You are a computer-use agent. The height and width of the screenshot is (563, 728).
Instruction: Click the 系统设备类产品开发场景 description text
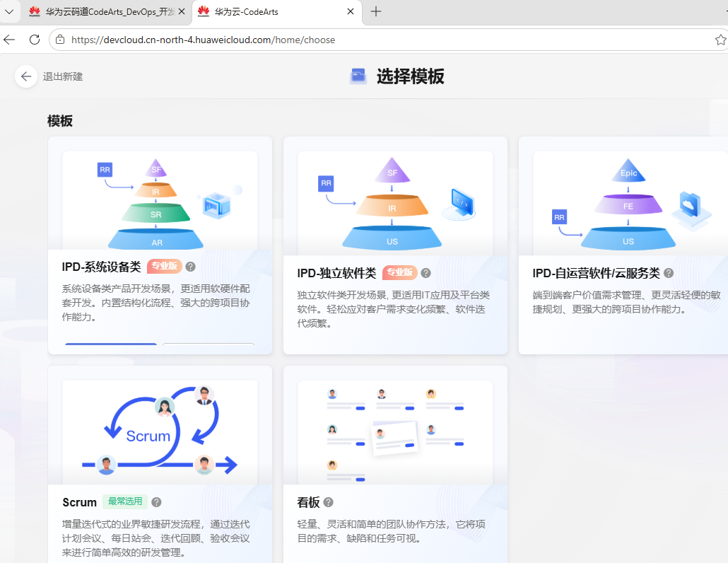point(156,303)
